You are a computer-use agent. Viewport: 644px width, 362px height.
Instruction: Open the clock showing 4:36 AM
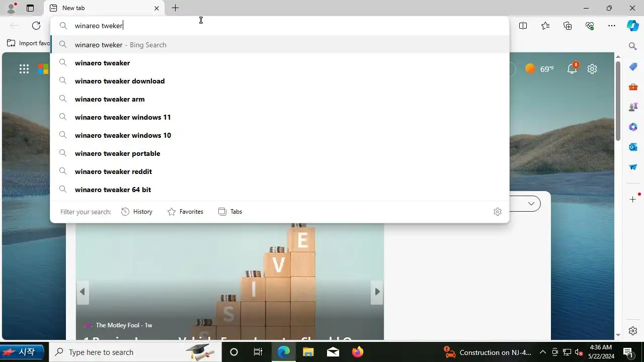click(601, 352)
